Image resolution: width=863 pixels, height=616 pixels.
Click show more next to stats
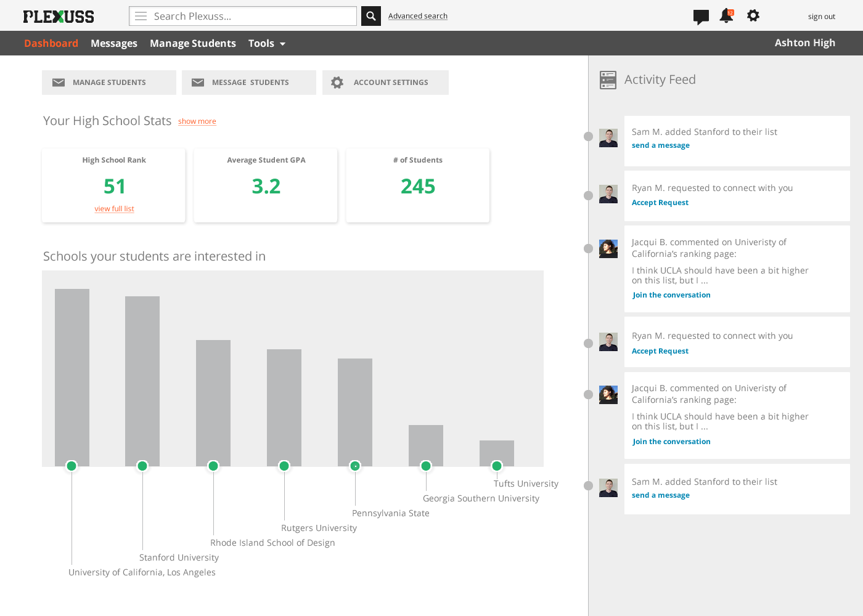197,121
